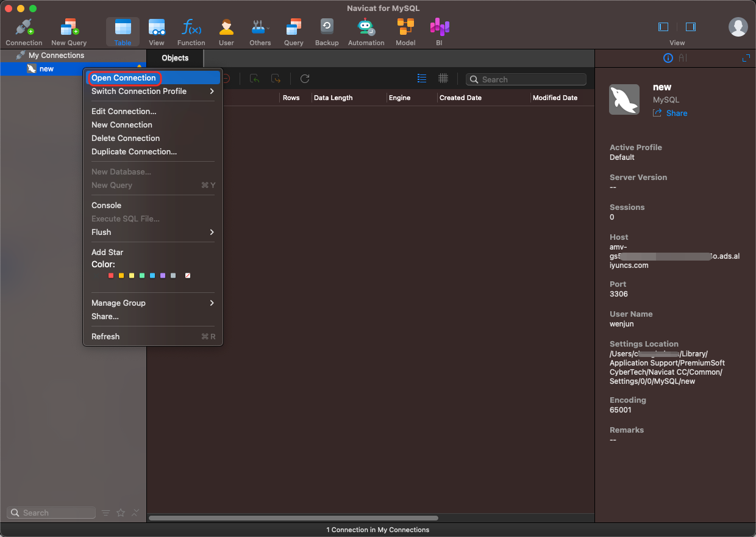Choose New Connection menu entry
The image size is (756, 537).
(153, 124)
